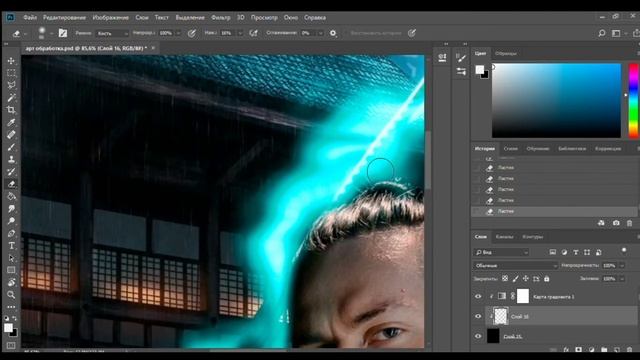This screenshot has height=360, width=640.
Task: Open the eraser mode Кисть dropdown
Action: (x=112, y=33)
